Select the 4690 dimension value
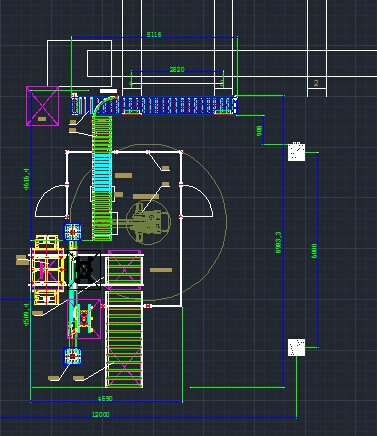 [x=105, y=398]
